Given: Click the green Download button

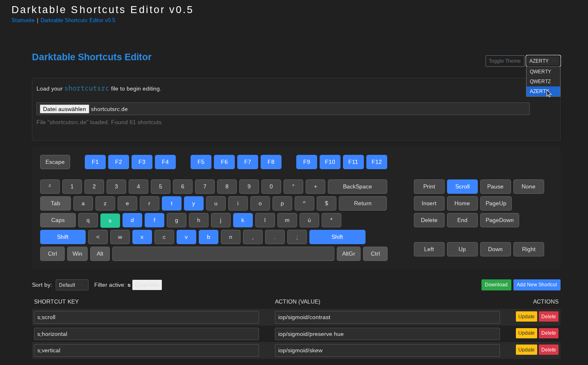Looking at the screenshot, I should [496, 285].
